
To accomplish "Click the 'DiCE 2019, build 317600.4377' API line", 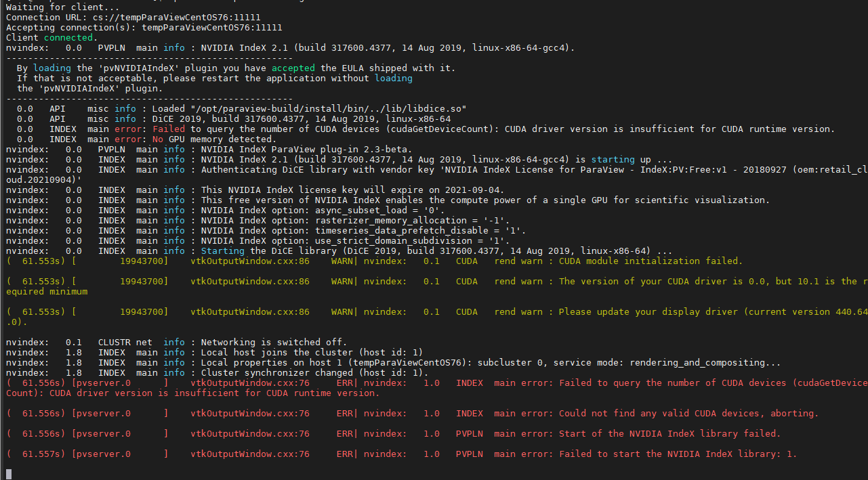I will click(234, 118).
